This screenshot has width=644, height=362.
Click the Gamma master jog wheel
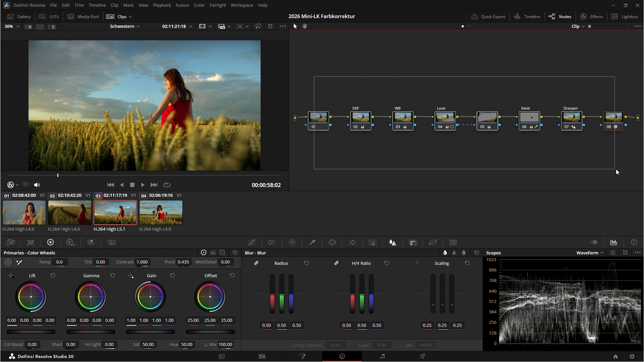91,332
